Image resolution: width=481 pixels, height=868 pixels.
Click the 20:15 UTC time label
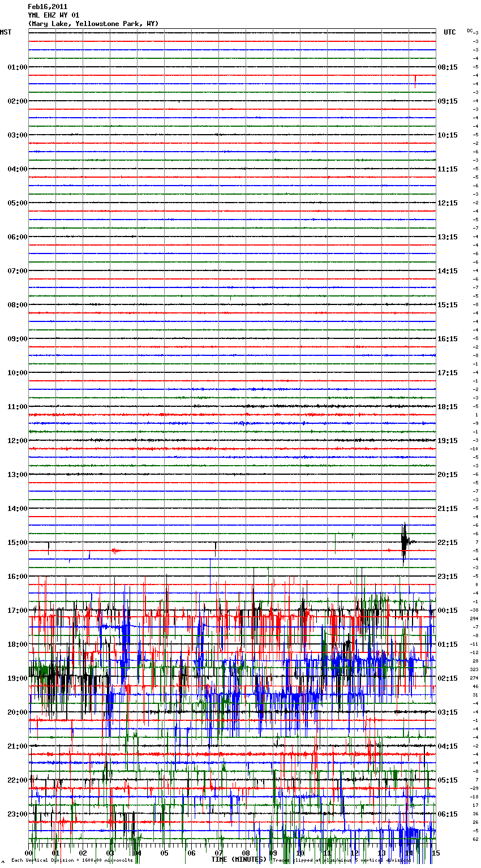[448, 475]
